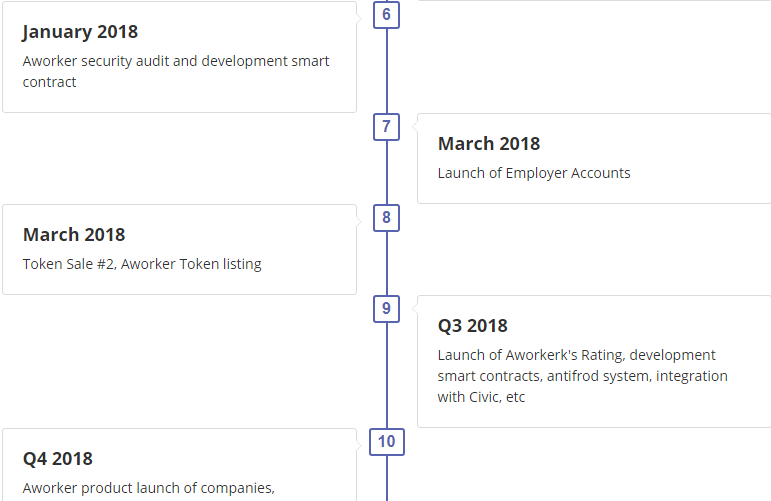Viewport: 771px width, 501px height.
Task: Select timeline marker number 8
Action: 386,218
